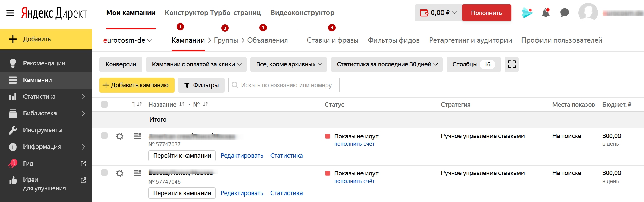Screen dimensions: 644x202
Task: Click the notifications bell icon
Action: tap(546, 13)
